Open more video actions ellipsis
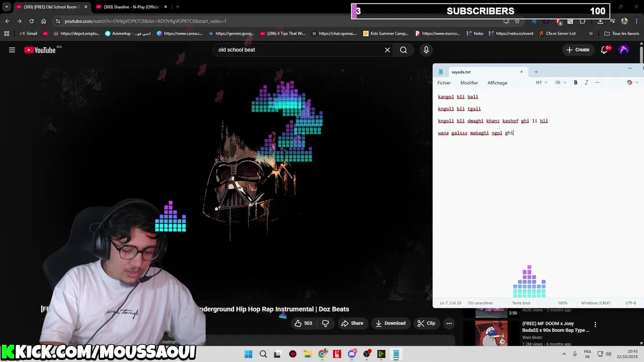The image size is (644, 362). [x=449, y=323]
